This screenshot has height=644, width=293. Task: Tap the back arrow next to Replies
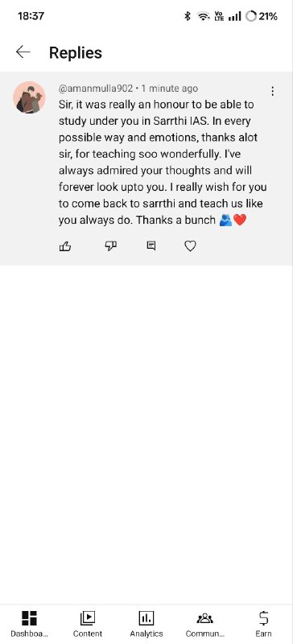(23, 52)
